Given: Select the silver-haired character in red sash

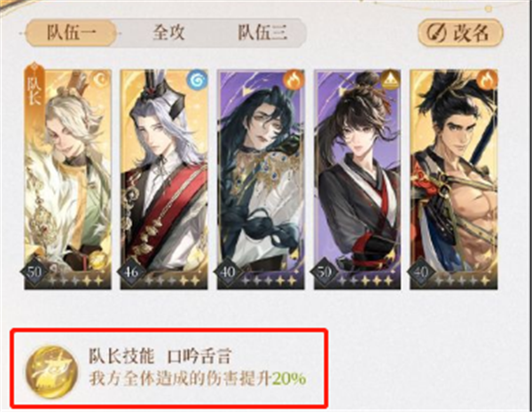Looking at the screenshot, I should [164, 179].
